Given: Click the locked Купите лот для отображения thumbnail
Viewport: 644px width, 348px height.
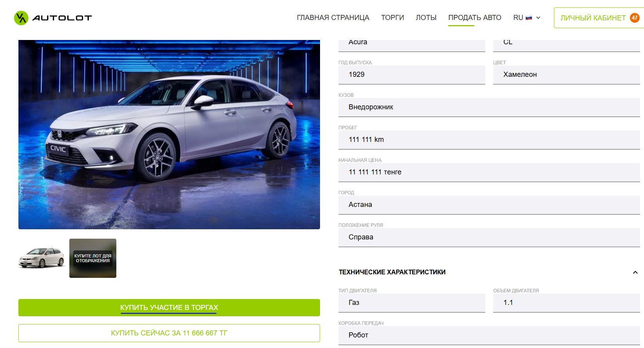Looking at the screenshot, I should tap(93, 258).
